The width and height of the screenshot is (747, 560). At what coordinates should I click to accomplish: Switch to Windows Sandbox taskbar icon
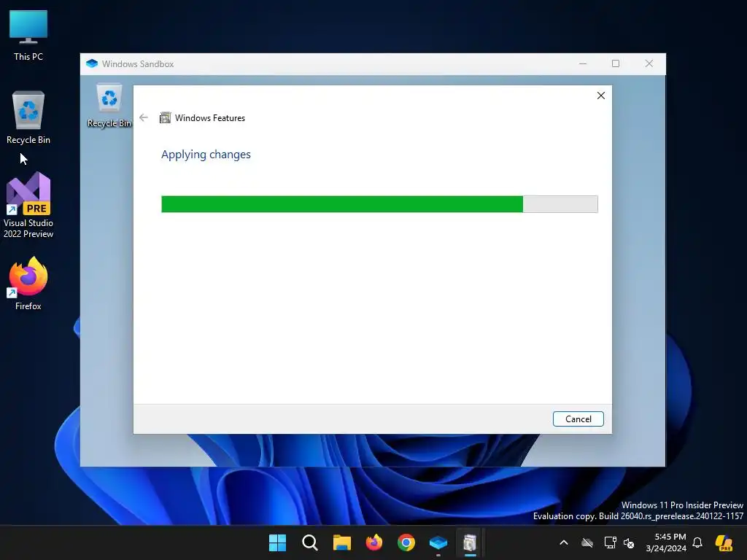coord(438,542)
